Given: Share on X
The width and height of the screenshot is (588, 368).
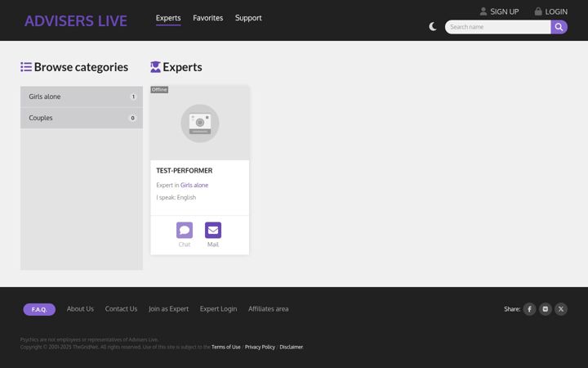Looking at the screenshot, I should pos(561,309).
